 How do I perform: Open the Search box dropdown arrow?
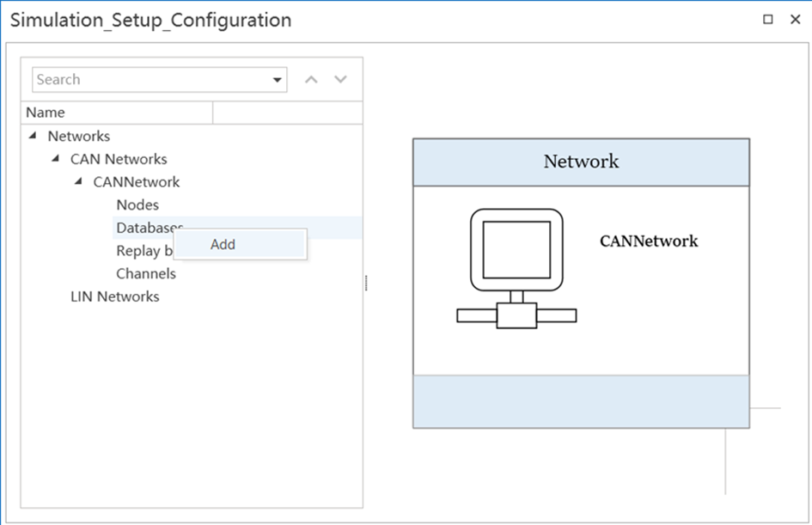pos(278,80)
